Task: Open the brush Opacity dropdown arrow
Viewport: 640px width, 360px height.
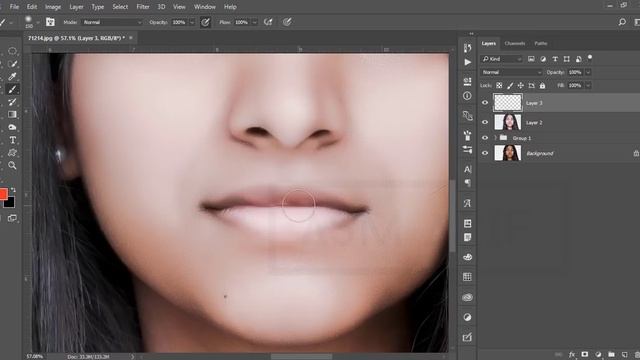Action: (192, 22)
